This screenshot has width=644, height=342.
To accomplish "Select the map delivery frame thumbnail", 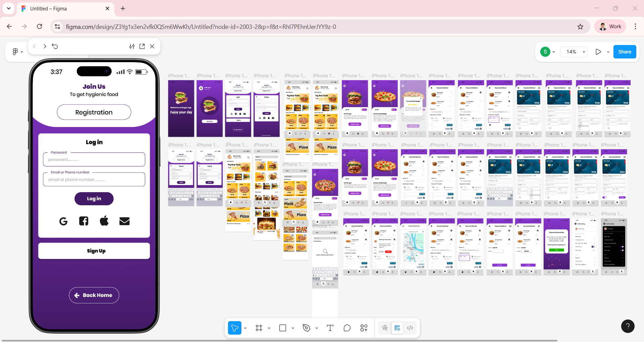I will [413, 247].
